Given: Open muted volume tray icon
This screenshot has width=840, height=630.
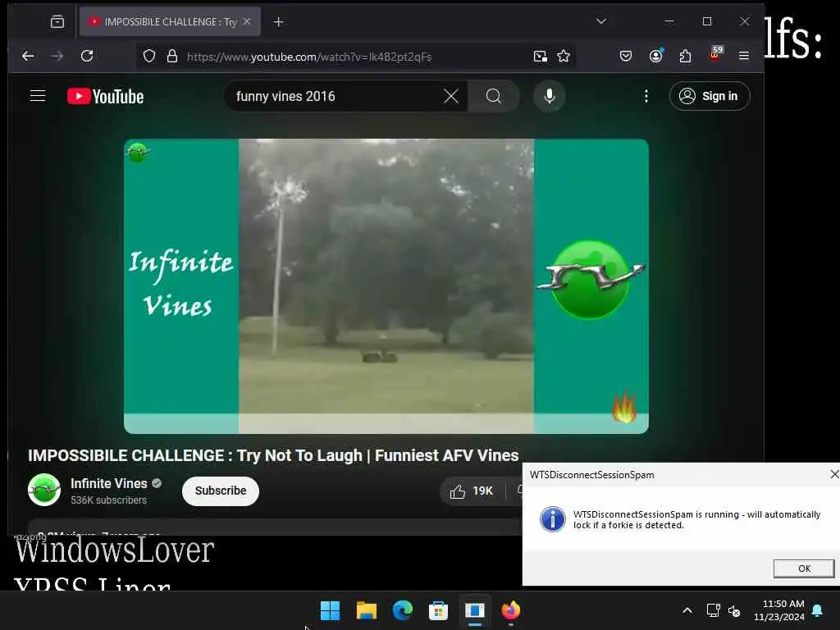Looking at the screenshot, I should (x=734, y=610).
